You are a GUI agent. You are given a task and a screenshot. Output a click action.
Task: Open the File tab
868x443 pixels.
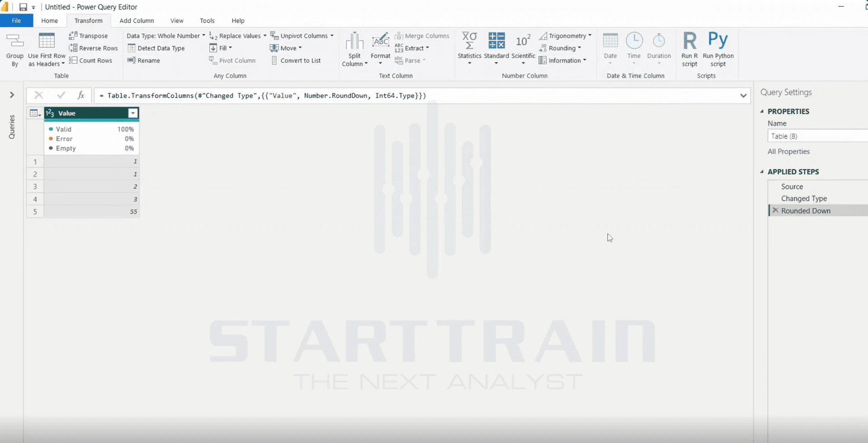pos(16,20)
